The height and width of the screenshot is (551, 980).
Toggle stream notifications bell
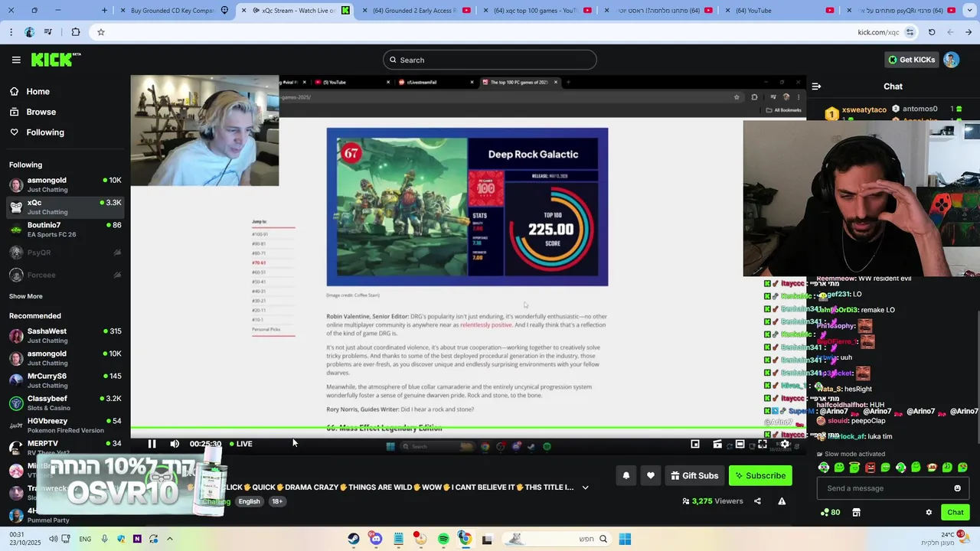point(626,476)
